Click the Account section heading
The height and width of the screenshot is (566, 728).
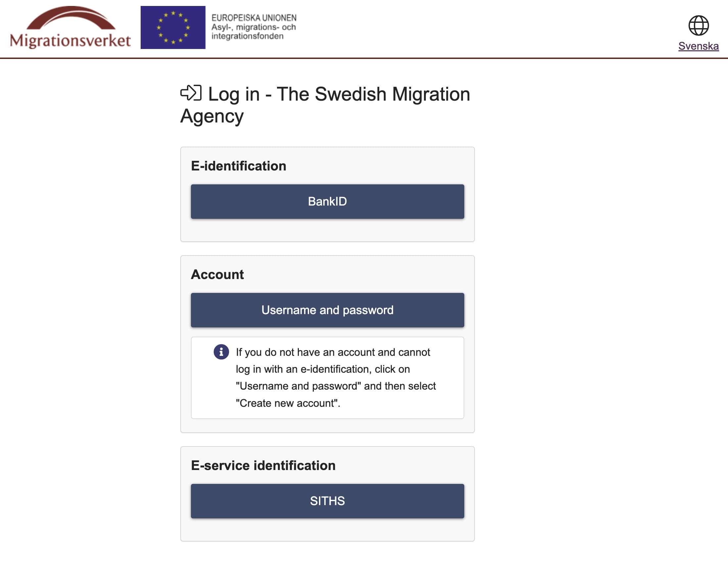click(x=217, y=274)
